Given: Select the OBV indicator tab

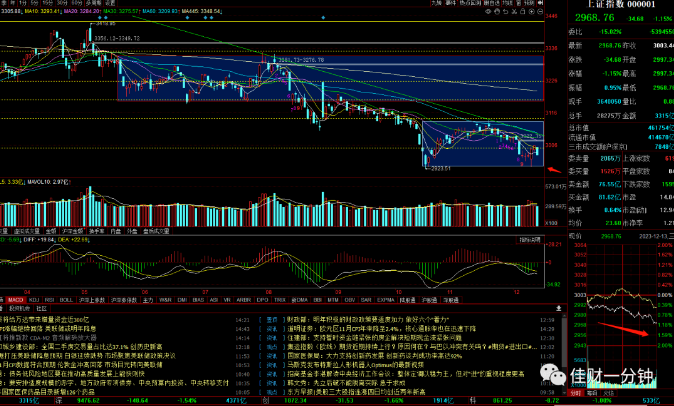Looking at the screenshot, I should pyautogui.click(x=350, y=300).
